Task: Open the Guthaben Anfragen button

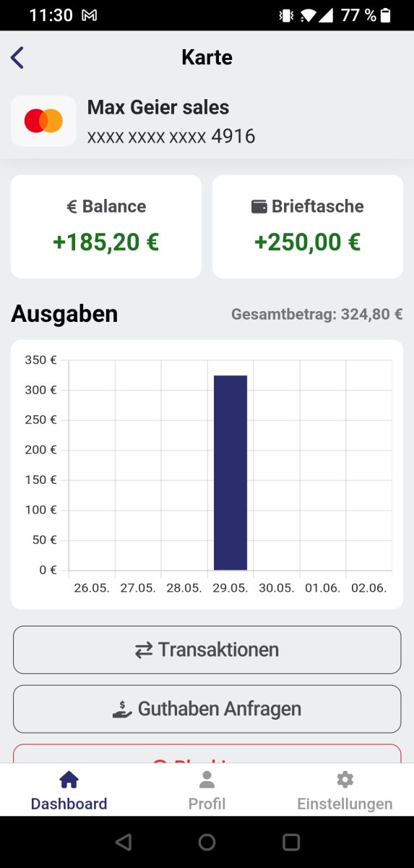Action: pos(207,709)
